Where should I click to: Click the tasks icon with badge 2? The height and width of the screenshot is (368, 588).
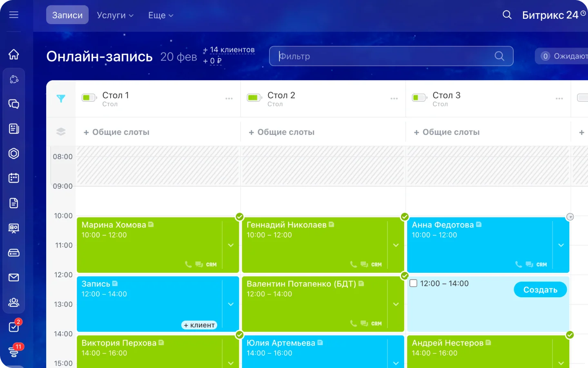click(x=14, y=327)
